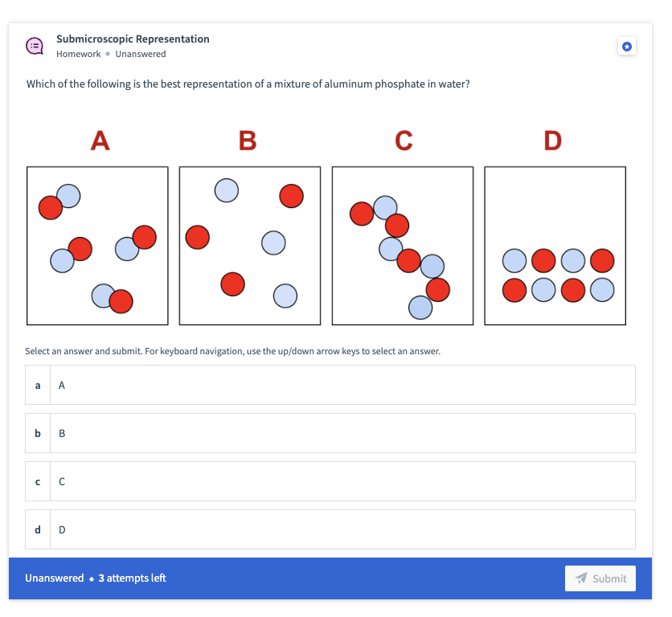Click the Homework subtitle label
672x617 pixels.
coord(78,54)
